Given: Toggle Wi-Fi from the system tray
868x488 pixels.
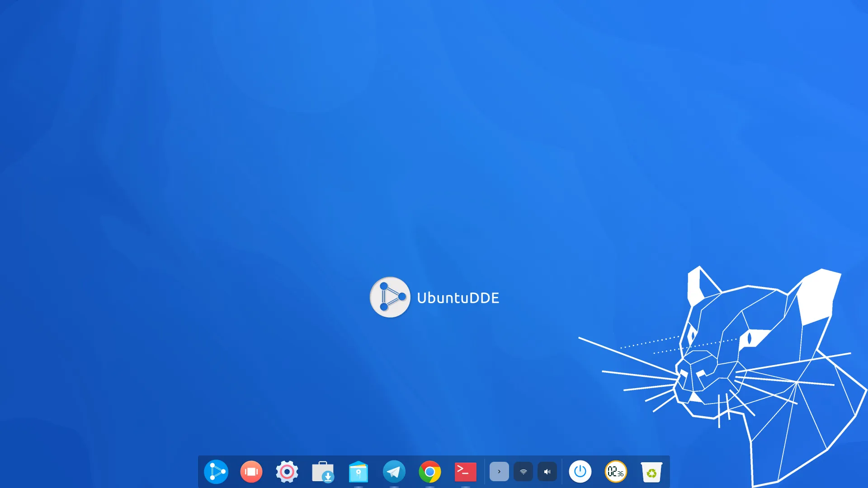Looking at the screenshot, I should tap(524, 471).
